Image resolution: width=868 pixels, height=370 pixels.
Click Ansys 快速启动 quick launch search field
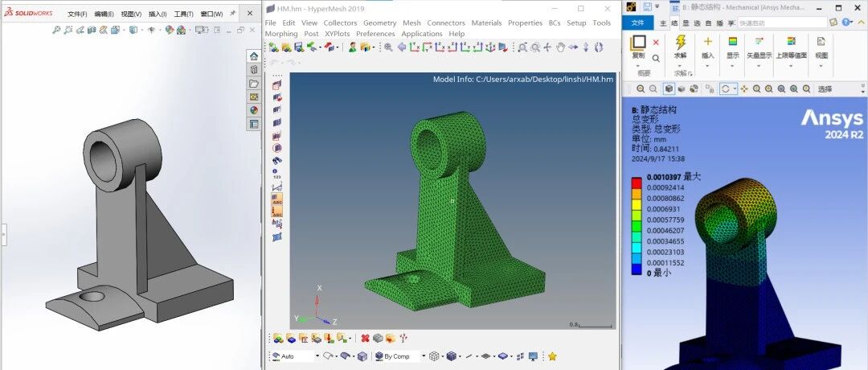(x=783, y=23)
